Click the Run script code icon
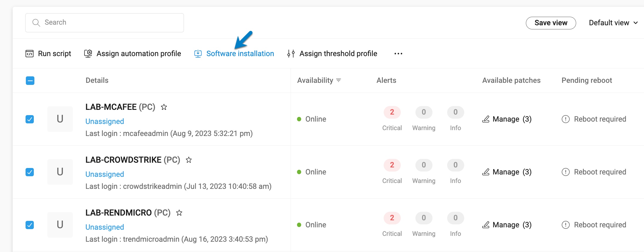The width and height of the screenshot is (644, 252). pos(29,53)
